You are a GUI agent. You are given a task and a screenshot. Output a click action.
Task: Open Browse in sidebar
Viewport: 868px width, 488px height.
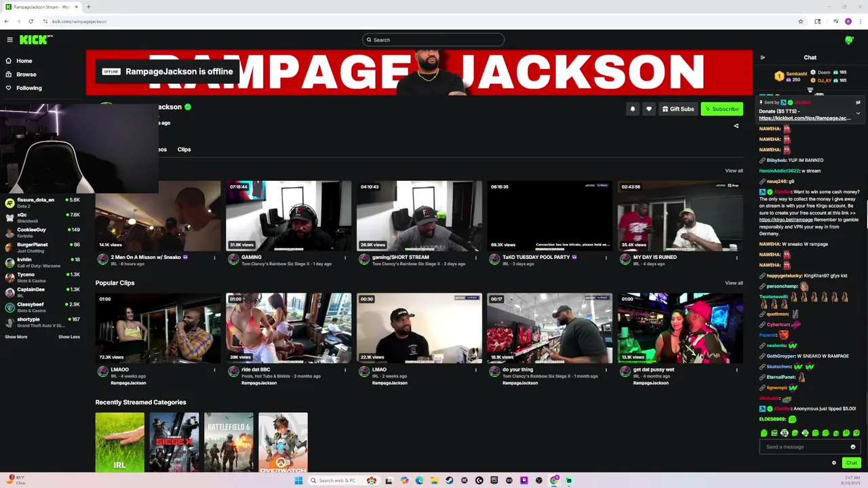pyautogui.click(x=21, y=75)
